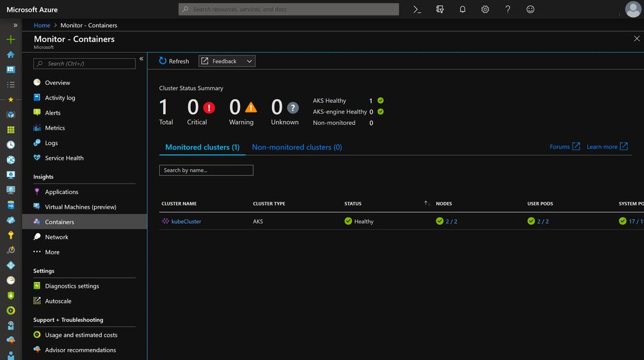Sort by the STATUS column header
The image size is (644, 360).
353,204
